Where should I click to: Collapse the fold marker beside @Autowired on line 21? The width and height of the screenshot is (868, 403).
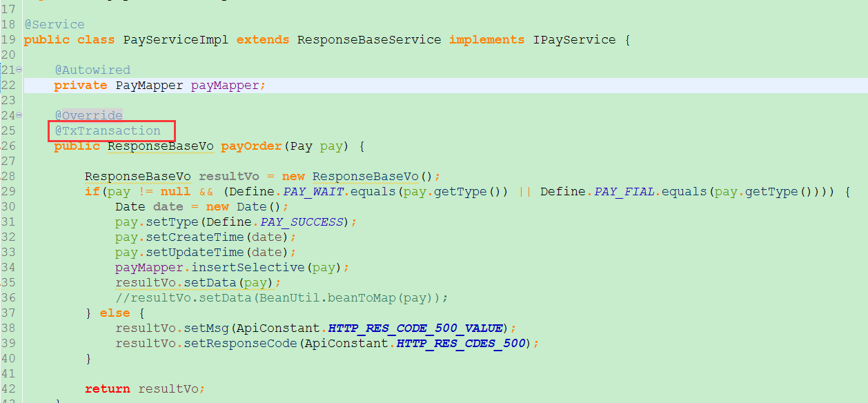[19, 70]
